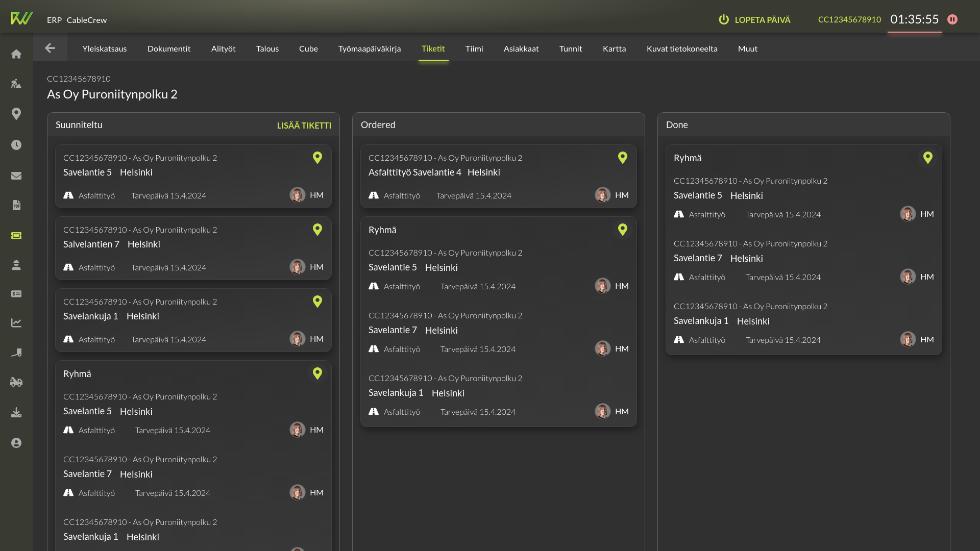Click location pin on Asfalttityö Savelantie 4 ticket
980x551 pixels.
coord(622,158)
